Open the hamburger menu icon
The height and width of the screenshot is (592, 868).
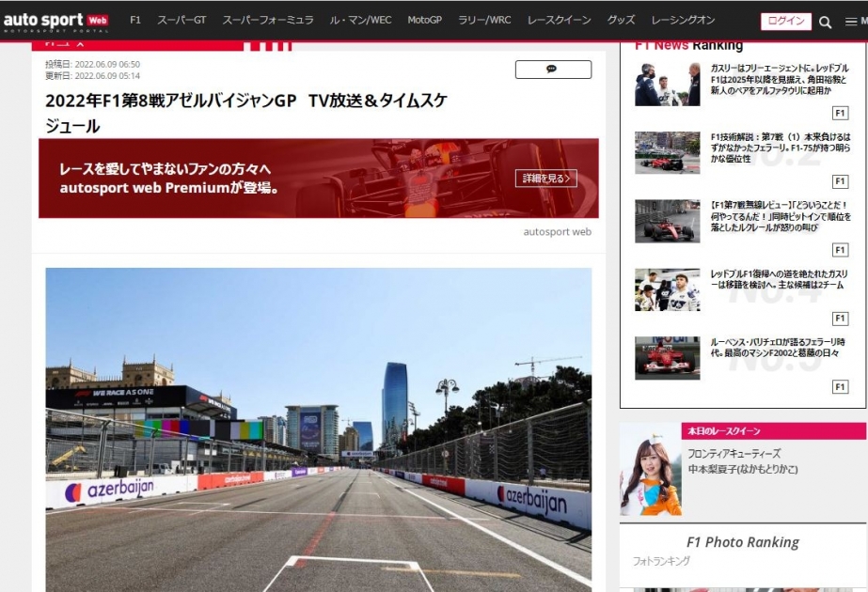click(851, 22)
